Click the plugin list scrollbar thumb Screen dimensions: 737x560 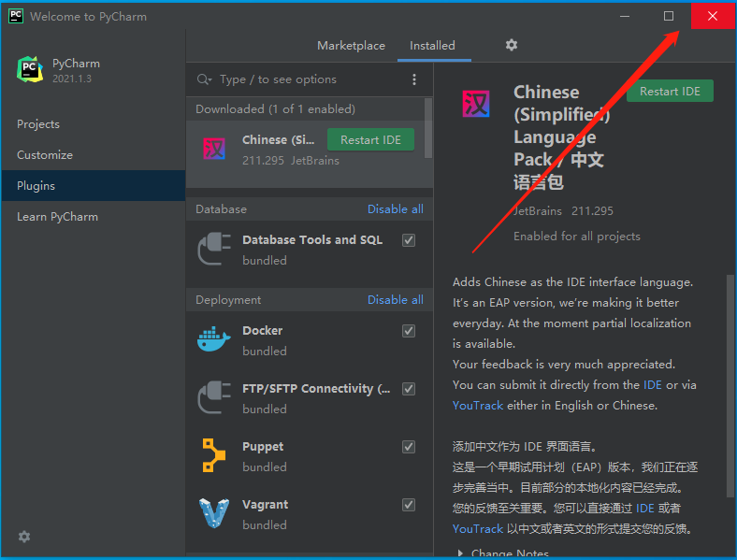pos(428,128)
